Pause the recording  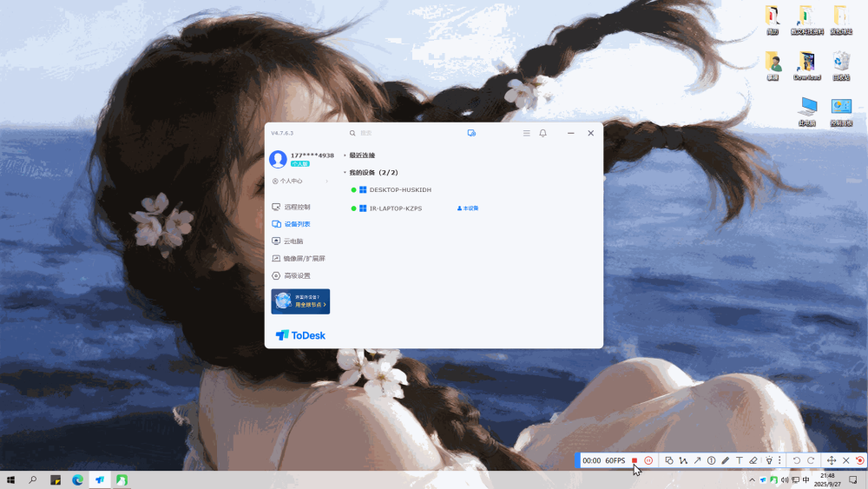648,460
